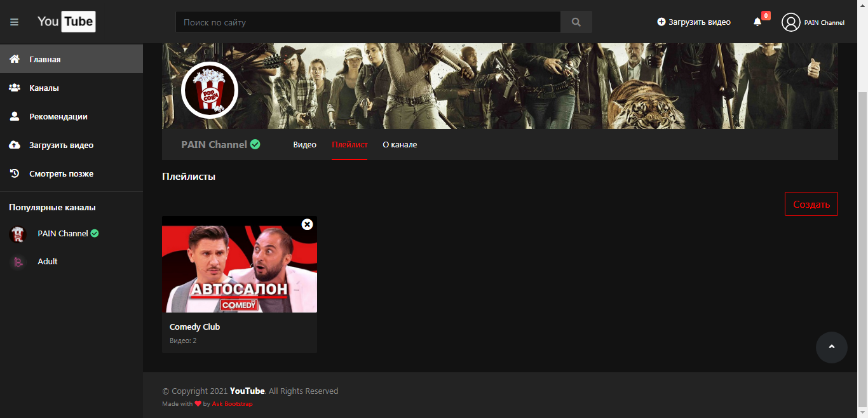Screen dimensions: 868x418
Task: Click the Популярные каналы heading
Action: point(52,208)
